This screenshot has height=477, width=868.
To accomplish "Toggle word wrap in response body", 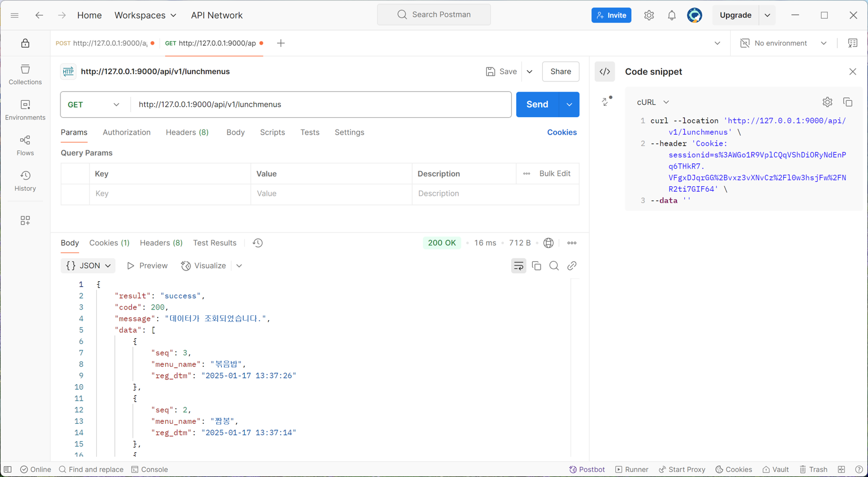I will [519, 266].
